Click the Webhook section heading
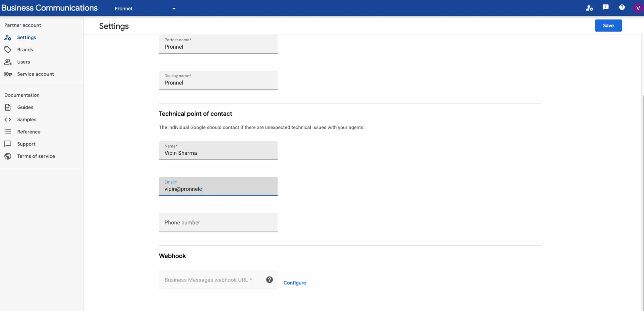The image size is (644, 311). pos(172,256)
